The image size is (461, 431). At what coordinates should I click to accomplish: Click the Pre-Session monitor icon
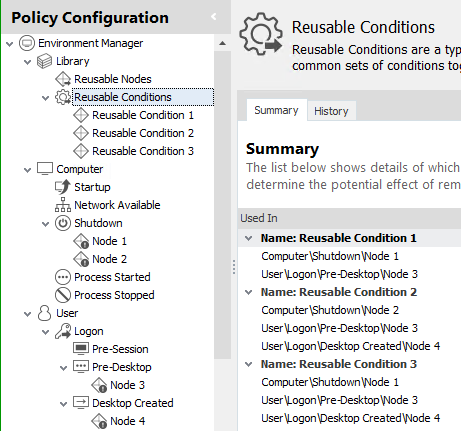[x=81, y=349]
